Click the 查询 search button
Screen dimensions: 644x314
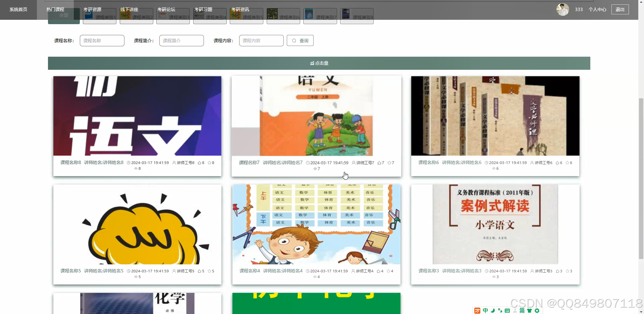(x=300, y=41)
